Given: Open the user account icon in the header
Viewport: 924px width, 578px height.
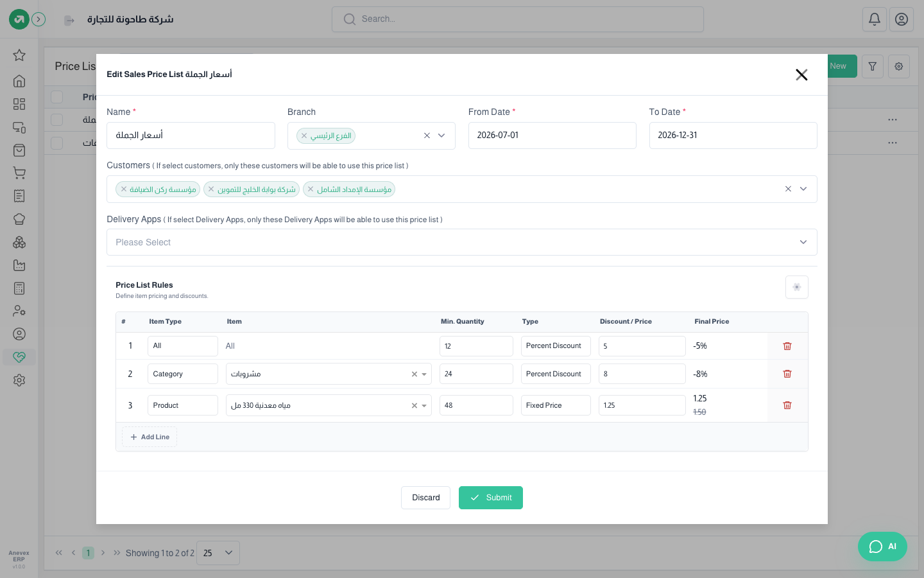Looking at the screenshot, I should click(902, 19).
